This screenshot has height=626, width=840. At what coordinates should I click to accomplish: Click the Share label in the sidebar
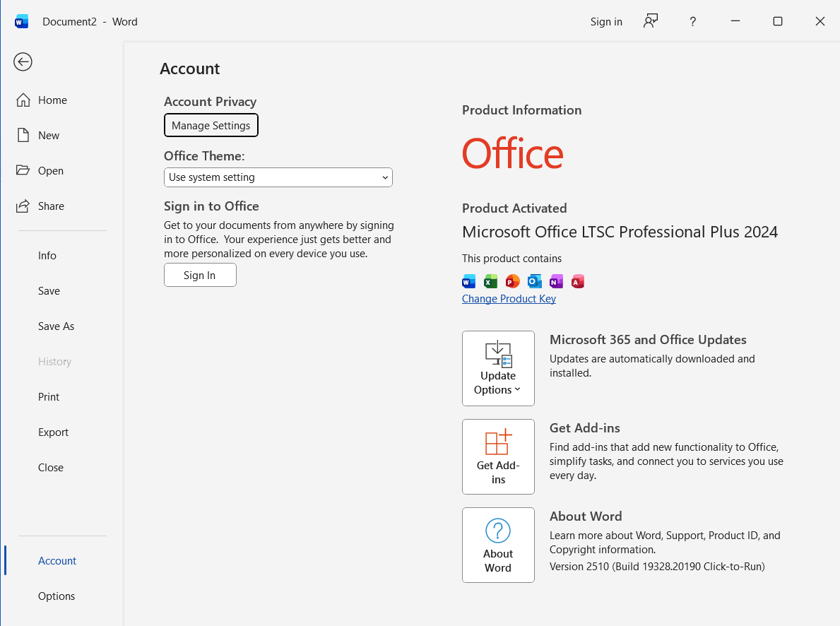[52, 206]
